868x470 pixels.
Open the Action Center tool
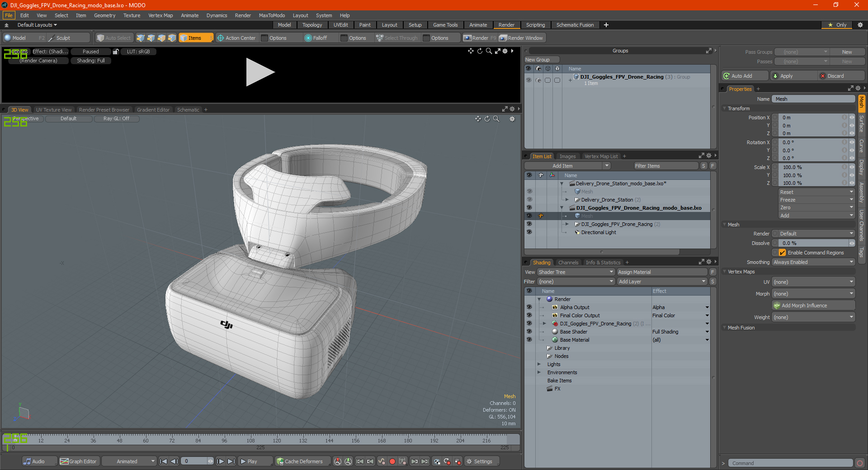236,38
